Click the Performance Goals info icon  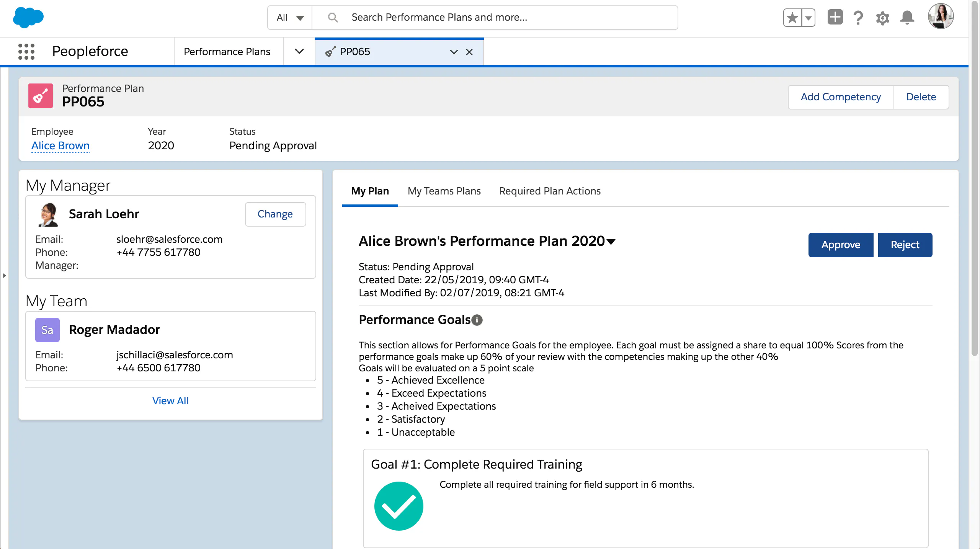click(477, 320)
